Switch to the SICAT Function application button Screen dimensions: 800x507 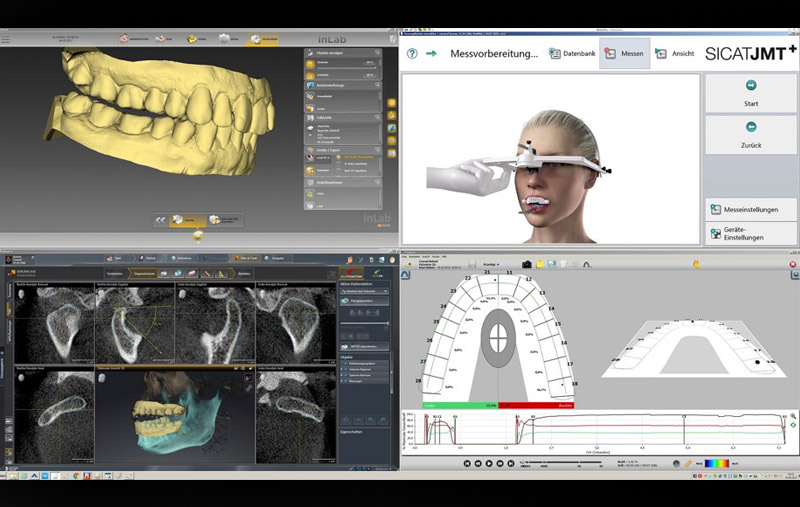(351, 274)
